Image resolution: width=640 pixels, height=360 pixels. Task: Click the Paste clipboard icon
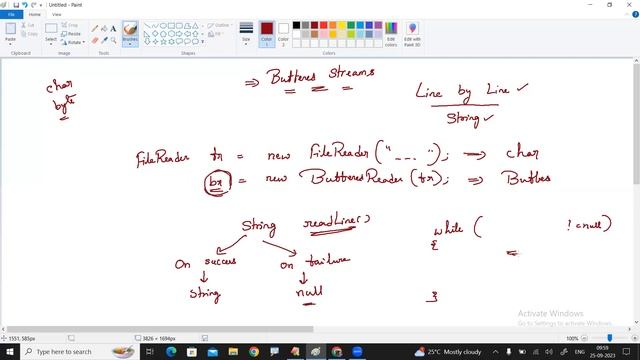(10, 29)
